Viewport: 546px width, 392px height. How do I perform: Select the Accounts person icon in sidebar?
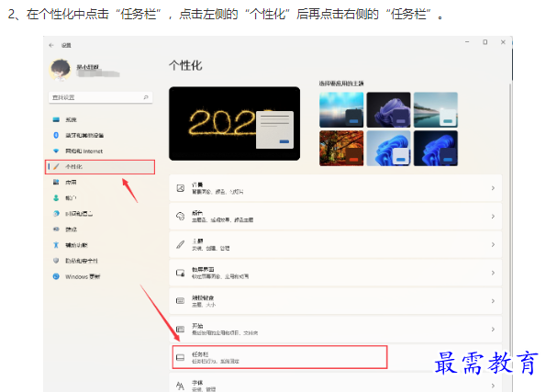(56, 197)
